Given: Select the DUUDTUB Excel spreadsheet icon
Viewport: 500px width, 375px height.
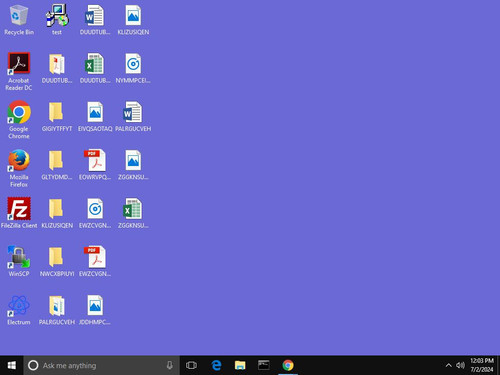Looking at the screenshot, I should pos(95,68).
